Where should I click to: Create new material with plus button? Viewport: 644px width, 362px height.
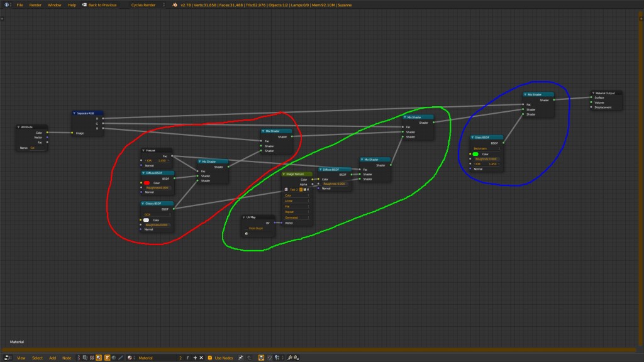click(195, 356)
